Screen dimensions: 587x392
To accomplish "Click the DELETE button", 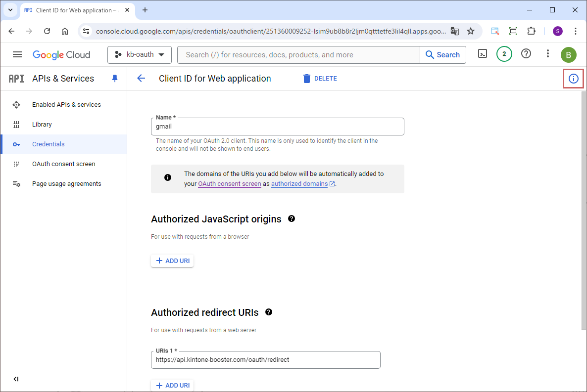I will tap(320, 79).
